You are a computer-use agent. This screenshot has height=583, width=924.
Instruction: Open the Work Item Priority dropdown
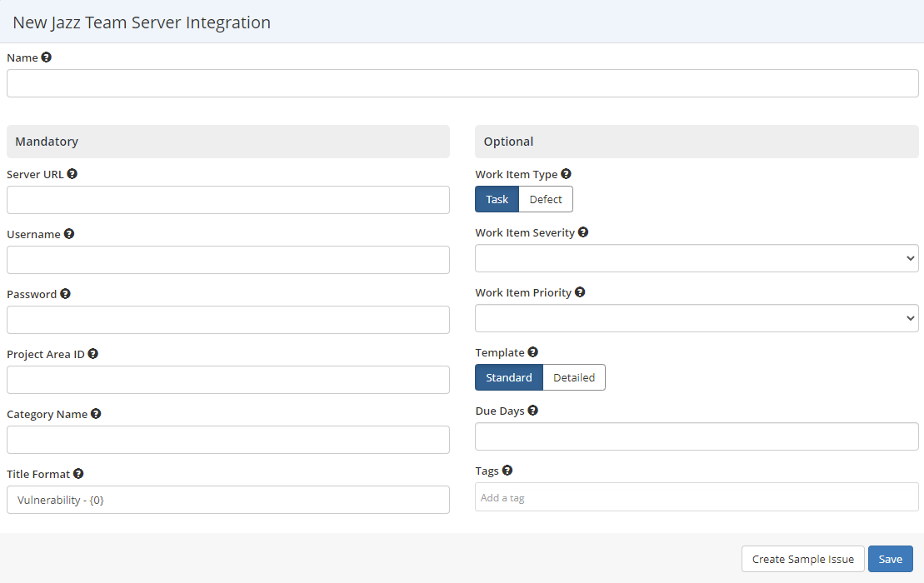click(x=697, y=318)
